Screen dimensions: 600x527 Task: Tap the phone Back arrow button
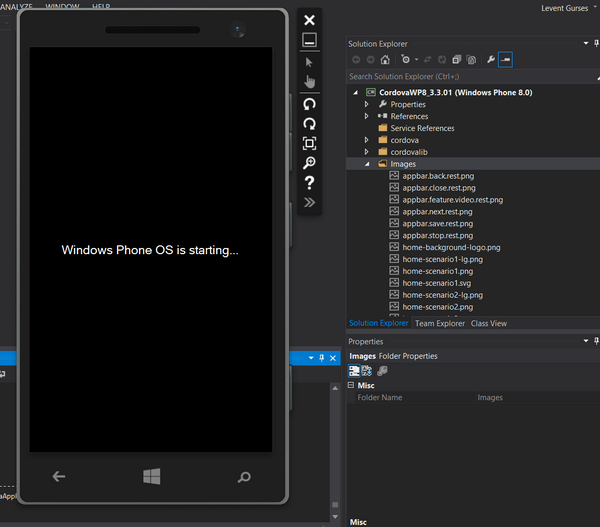pos(59,476)
